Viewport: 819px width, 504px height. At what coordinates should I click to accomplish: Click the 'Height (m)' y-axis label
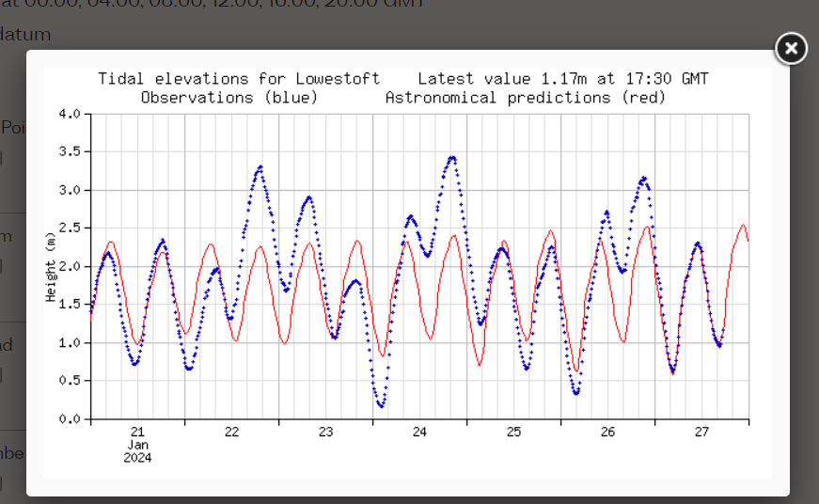(x=52, y=267)
